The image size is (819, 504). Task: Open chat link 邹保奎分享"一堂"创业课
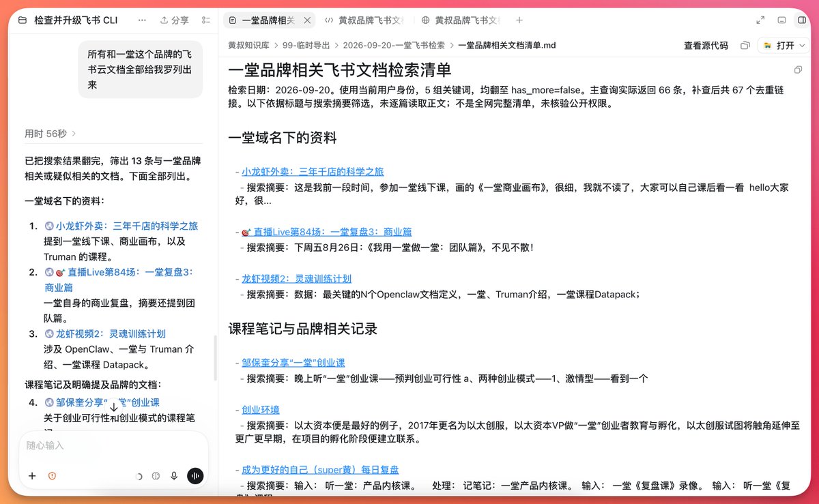click(108, 402)
